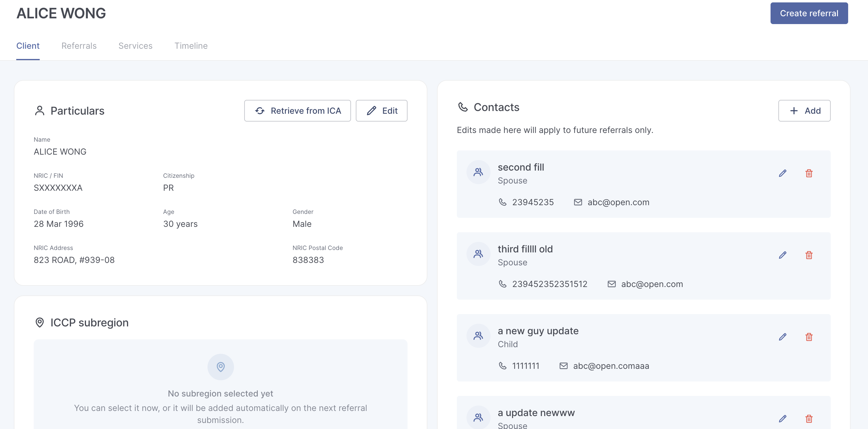Click the Contacts phone icon in header
Screen dimensions: 868x429
coord(463,107)
